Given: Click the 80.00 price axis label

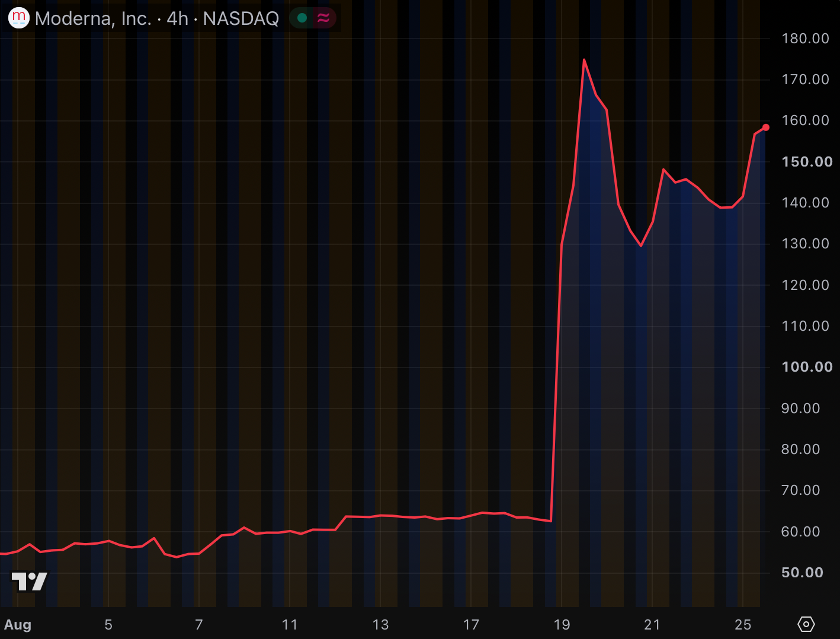Looking at the screenshot, I should [800, 449].
